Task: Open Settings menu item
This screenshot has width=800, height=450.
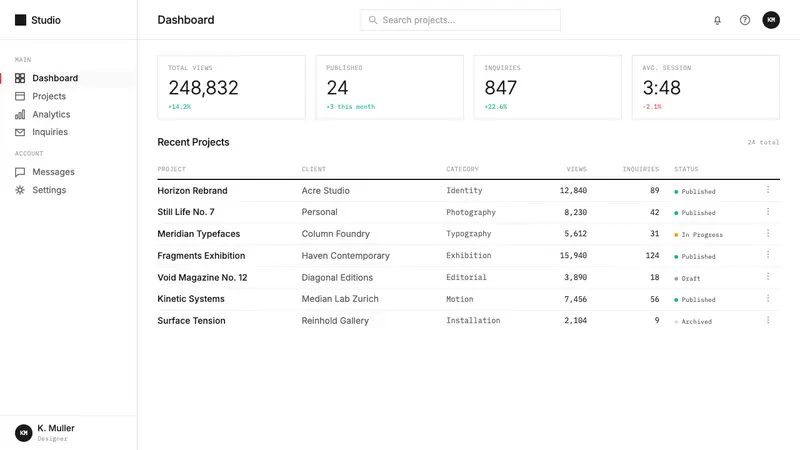Action: [x=68, y=190]
